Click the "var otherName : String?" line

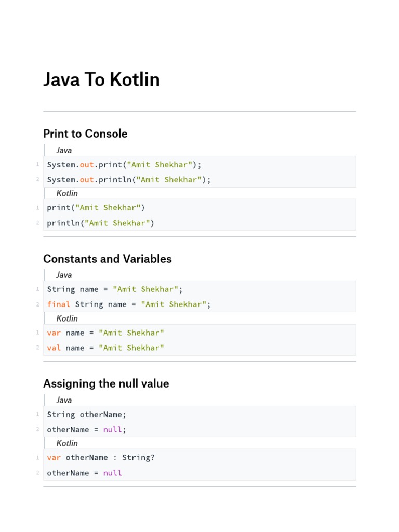tap(100, 458)
